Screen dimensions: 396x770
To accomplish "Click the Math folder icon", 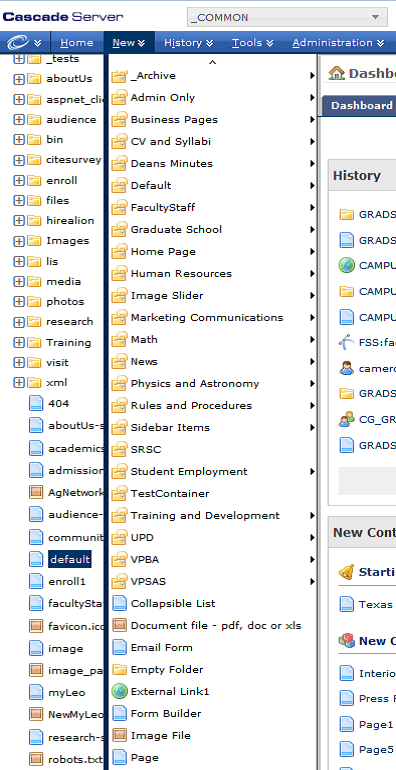I will pyautogui.click(x=119, y=339).
